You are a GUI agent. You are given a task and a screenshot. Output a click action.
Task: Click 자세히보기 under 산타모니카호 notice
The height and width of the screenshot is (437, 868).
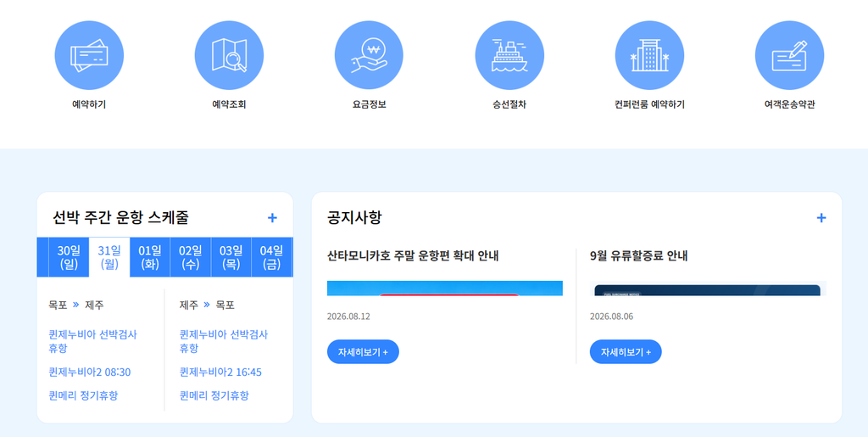coord(363,351)
